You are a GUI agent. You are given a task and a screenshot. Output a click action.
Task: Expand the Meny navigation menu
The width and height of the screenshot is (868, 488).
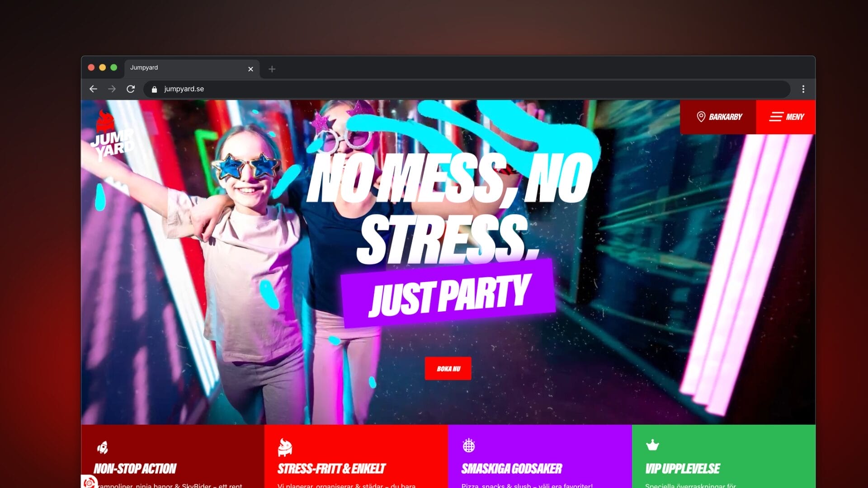coord(786,117)
